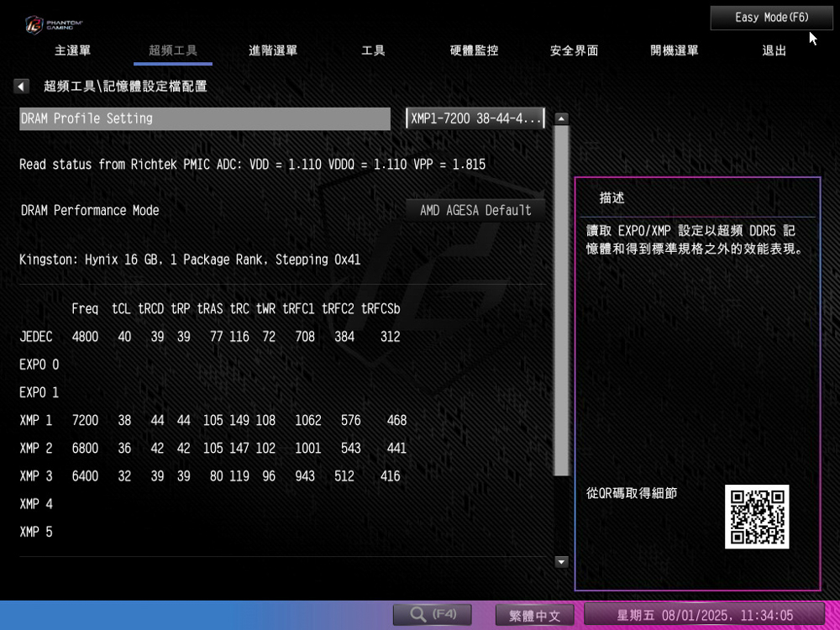Click the QR code image
Viewport: 840px width, 630px height.
[x=757, y=517]
